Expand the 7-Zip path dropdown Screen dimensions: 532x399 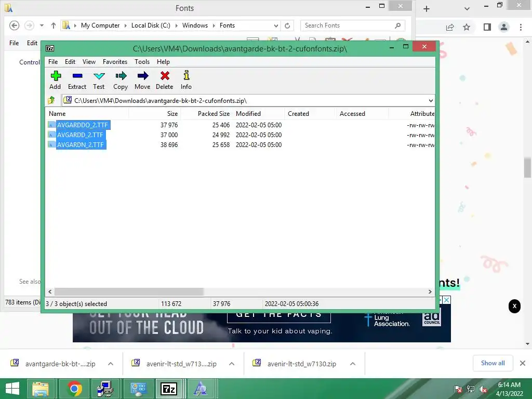pos(431,100)
